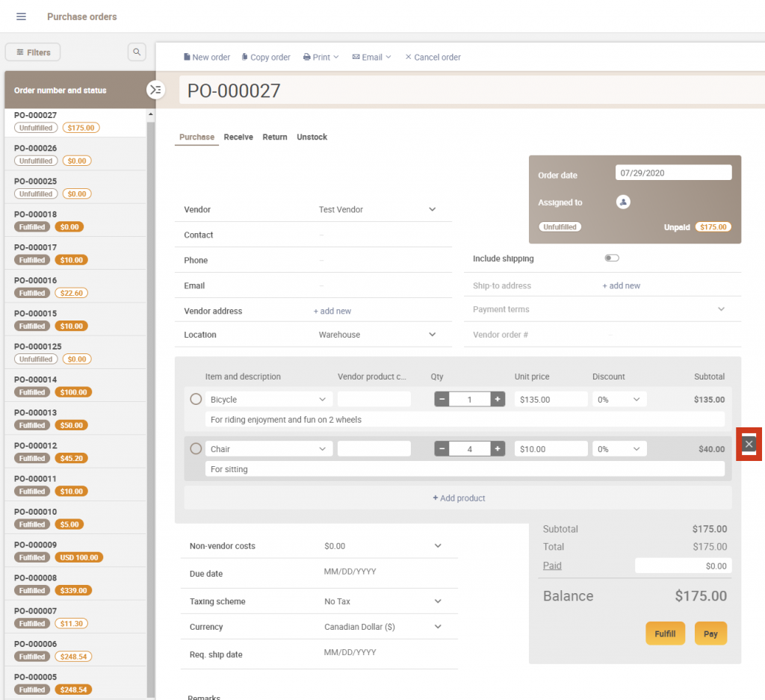
Task: Select the Chair row radio circle
Action: (x=196, y=449)
